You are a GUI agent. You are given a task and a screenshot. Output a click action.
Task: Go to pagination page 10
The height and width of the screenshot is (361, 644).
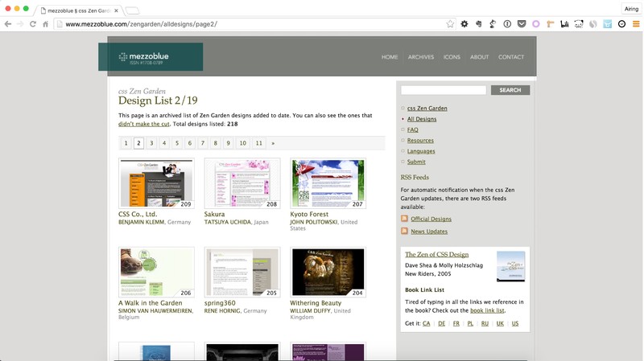pyautogui.click(x=243, y=143)
